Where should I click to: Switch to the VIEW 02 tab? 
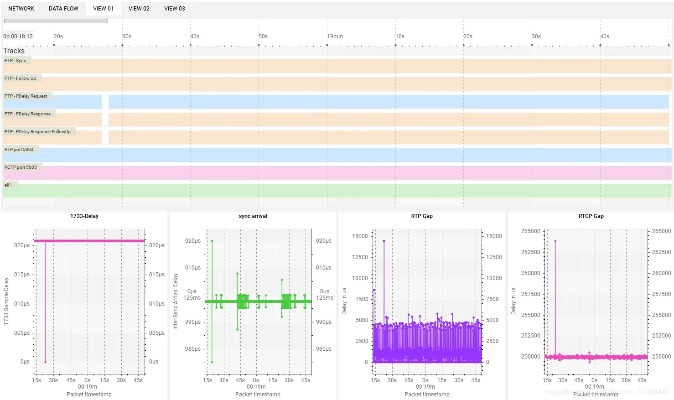click(x=140, y=7)
